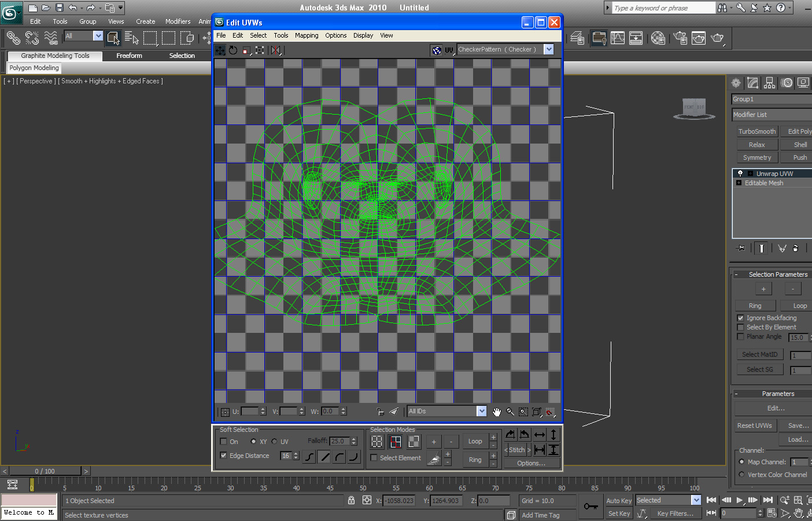Open the Mapping menu in Edit UVWs
Viewport: 812px width, 521px height.
[x=307, y=35]
